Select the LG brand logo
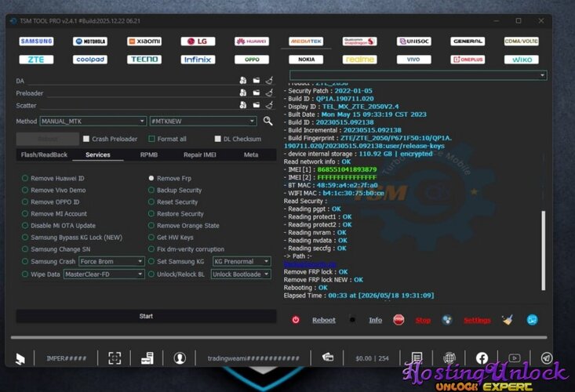This screenshot has height=392, width=575. [x=198, y=42]
